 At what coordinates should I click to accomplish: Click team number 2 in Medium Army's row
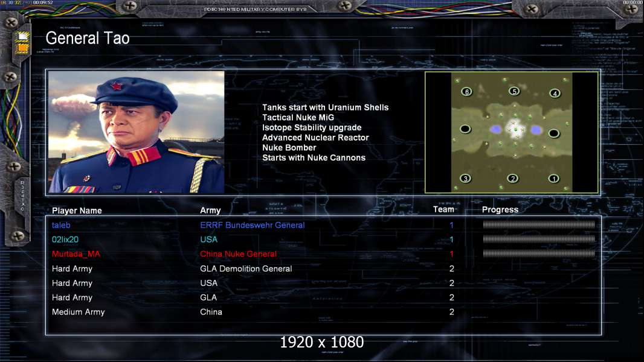pos(452,312)
